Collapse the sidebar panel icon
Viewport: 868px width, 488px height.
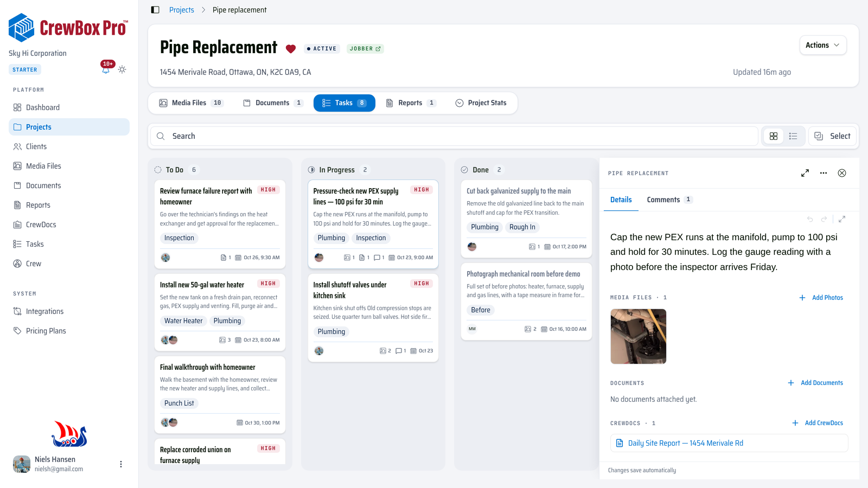pyautogui.click(x=155, y=10)
